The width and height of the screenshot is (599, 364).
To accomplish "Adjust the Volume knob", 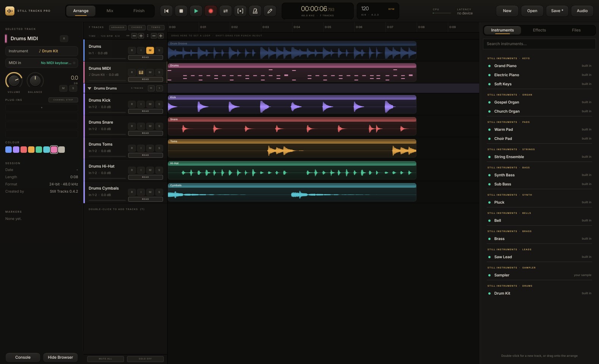I will click(14, 80).
